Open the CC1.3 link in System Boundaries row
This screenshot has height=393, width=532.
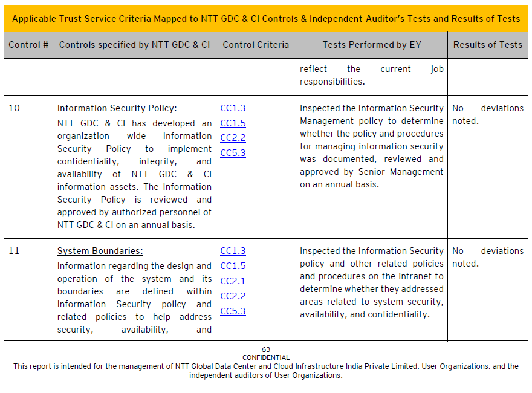(233, 251)
